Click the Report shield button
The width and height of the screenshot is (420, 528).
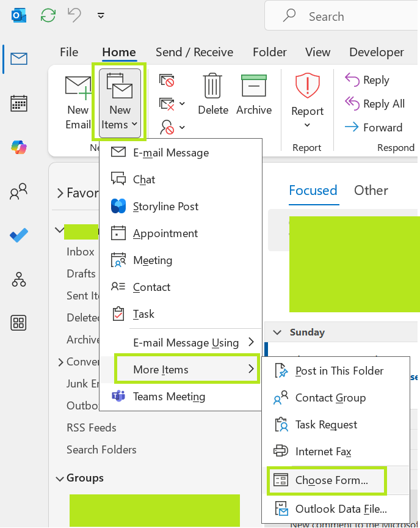click(x=307, y=100)
